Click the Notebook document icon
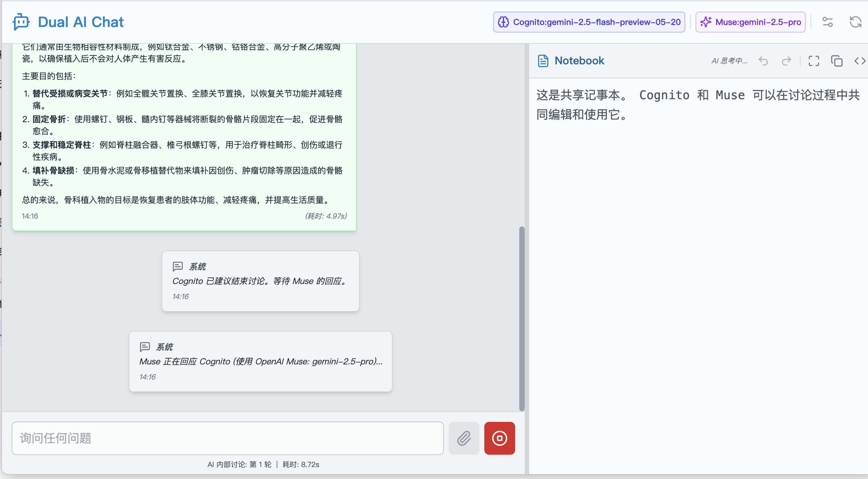Viewport: 868px width, 479px height. (x=543, y=61)
